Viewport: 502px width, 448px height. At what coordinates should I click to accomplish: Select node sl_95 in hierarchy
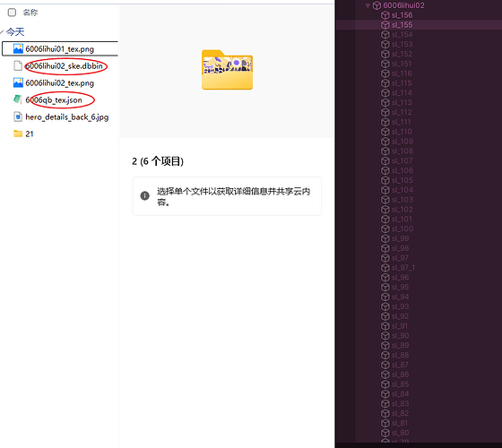pos(400,287)
